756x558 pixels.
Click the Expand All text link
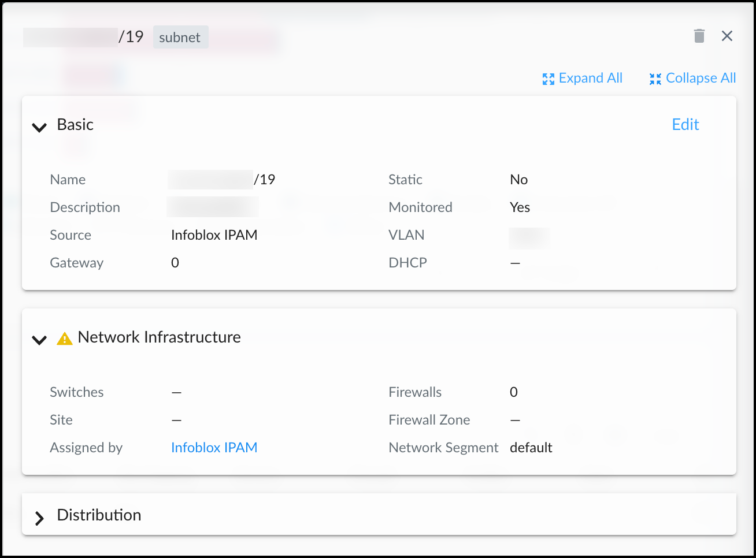(x=590, y=78)
